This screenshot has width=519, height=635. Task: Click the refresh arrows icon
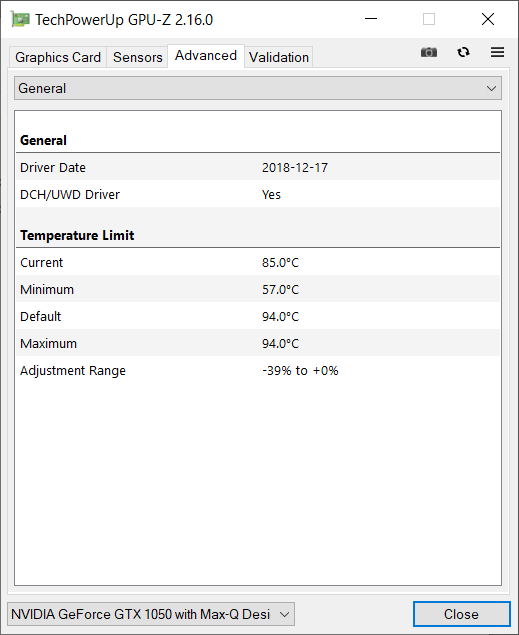pyautogui.click(x=463, y=52)
